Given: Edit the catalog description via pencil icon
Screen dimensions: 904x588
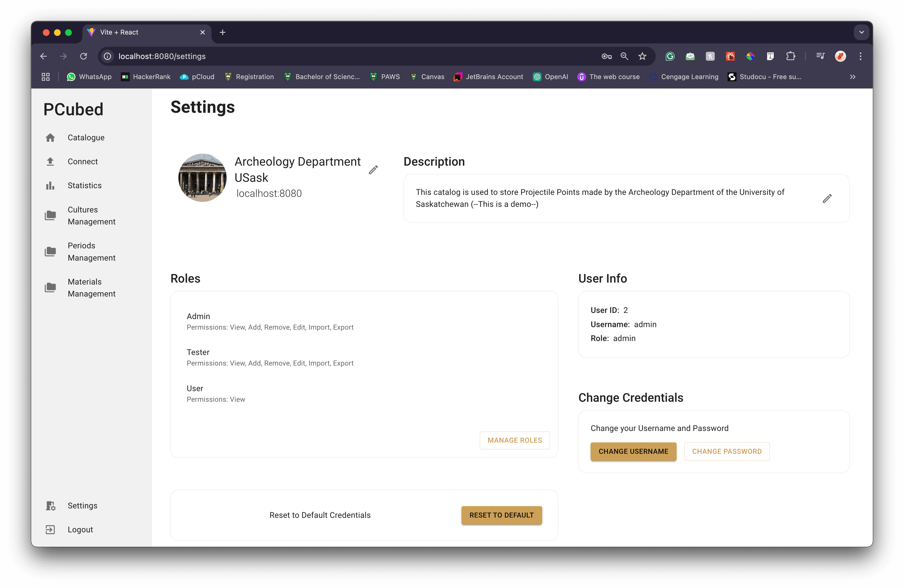Looking at the screenshot, I should 827,199.
